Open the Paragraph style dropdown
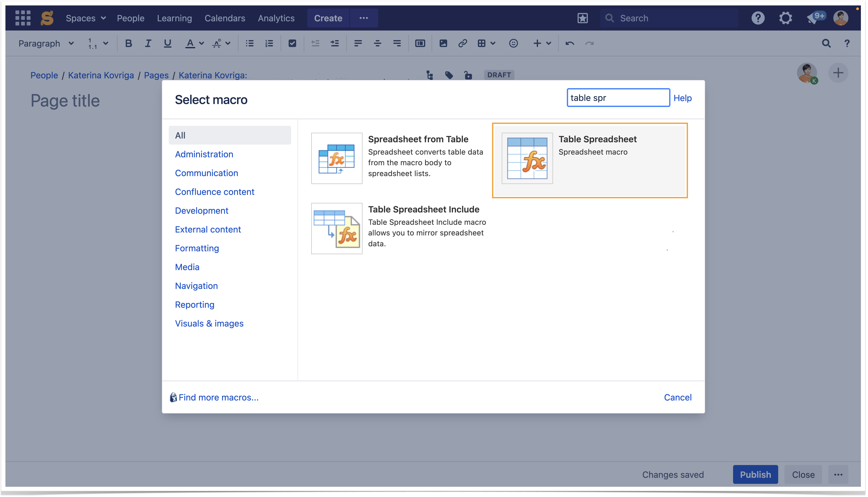The height and width of the screenshot is (497, 868). point(46,43)
